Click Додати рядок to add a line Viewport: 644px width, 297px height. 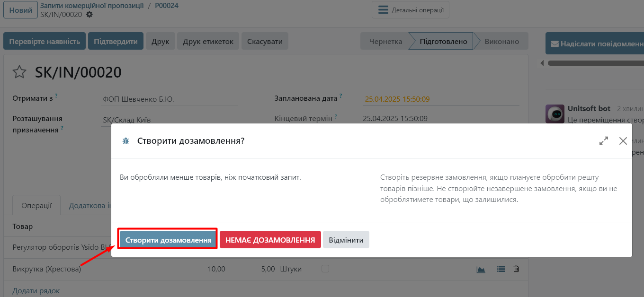[x=36, y=290]
